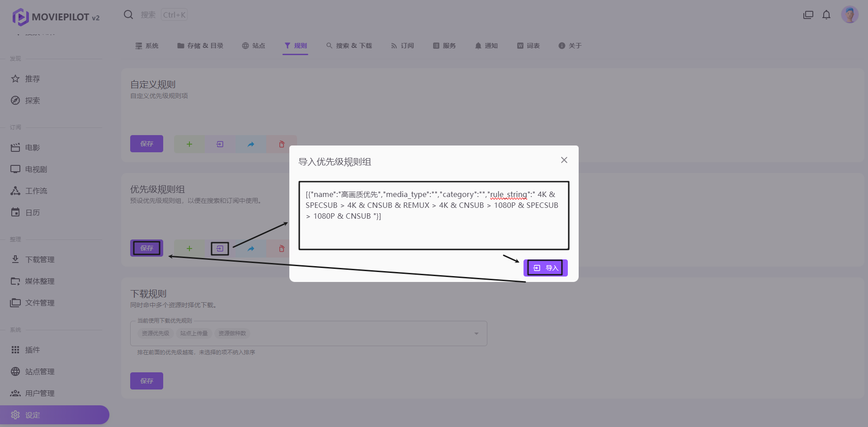868x427 pixels.
Task: Open the user avatar menu
Action: [x=849, y=15]
